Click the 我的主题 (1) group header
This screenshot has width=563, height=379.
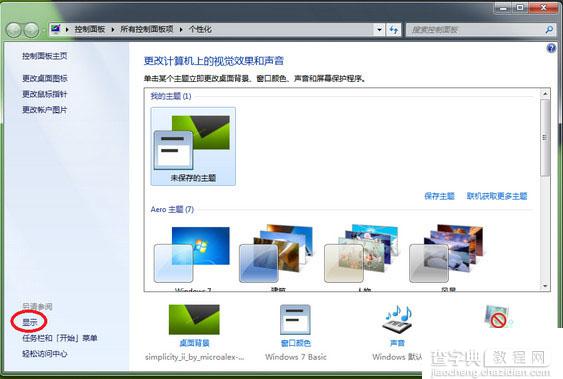[171, 96]
